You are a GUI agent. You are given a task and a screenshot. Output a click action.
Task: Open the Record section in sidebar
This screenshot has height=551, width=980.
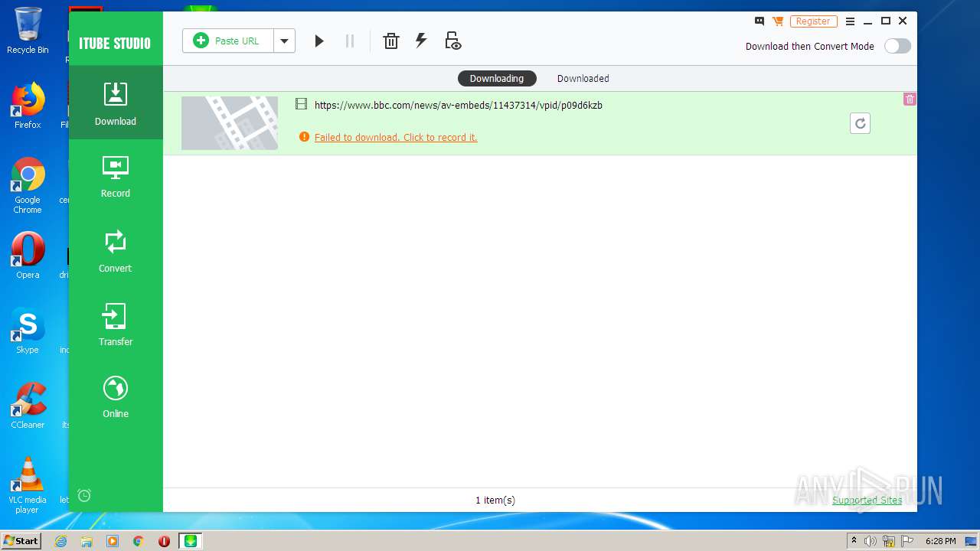point(116,177)
